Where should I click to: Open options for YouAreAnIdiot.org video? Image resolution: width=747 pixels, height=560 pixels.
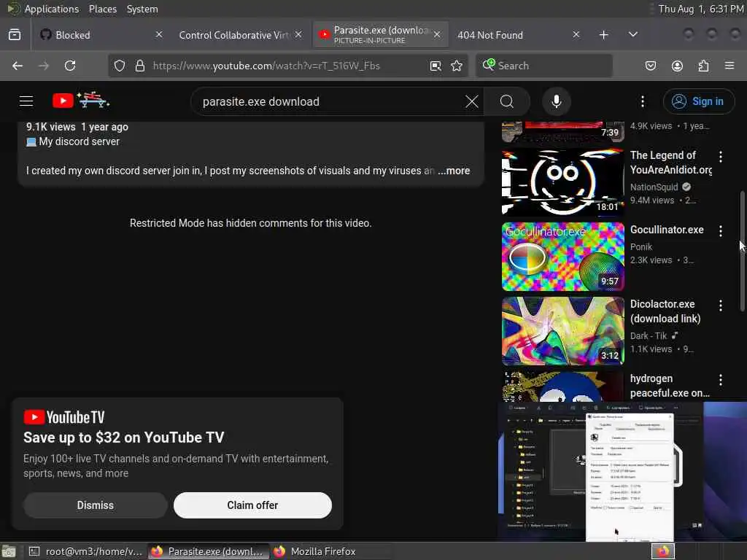(x=720, y=156)
